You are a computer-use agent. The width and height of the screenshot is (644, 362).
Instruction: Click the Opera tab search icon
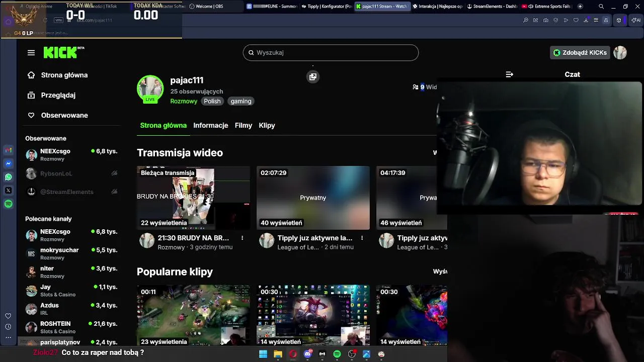tap(601, 7)
